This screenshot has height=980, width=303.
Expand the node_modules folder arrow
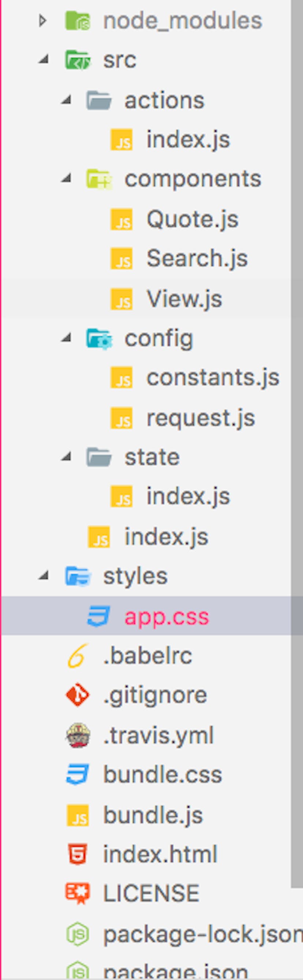pyautogui.click(x=43, y=20)
